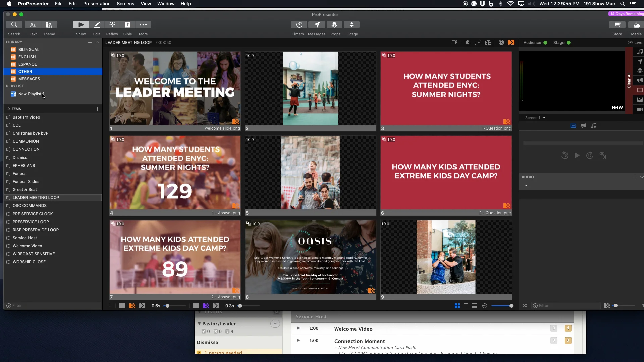644x362 pixels.
Task: Toggle Live mode on
Action: [636, 43]
